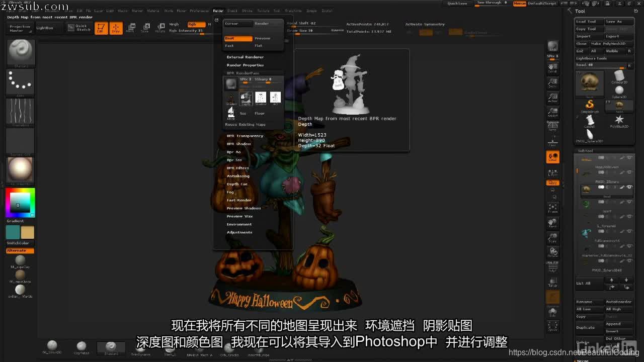Open the Preferences menu
This screenshot has height=362, width=644.
click(199, 11)
